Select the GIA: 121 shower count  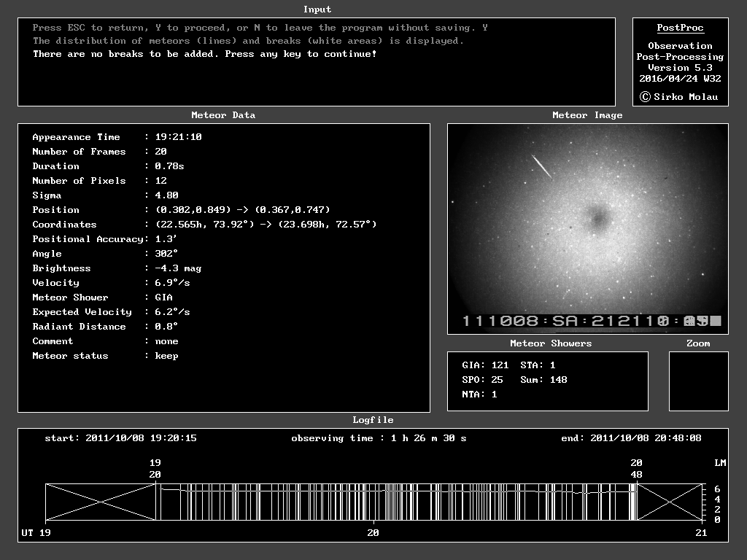point(485,365)
